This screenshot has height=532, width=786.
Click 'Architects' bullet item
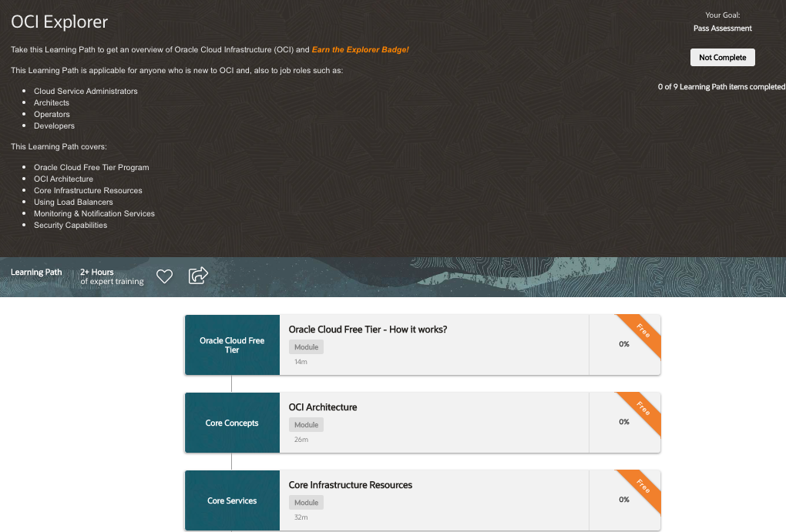pos(52,102)
